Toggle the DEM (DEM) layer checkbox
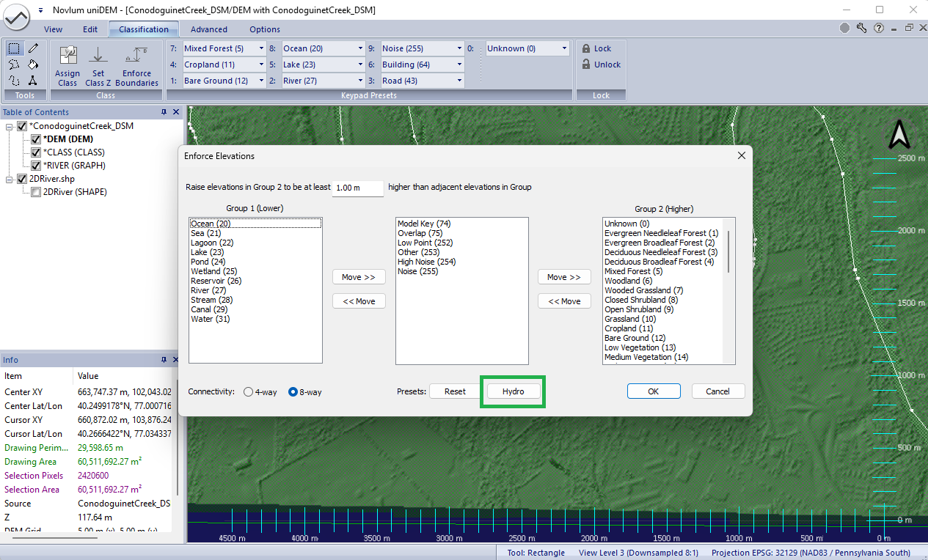The image size is (928, 560). tap(36, 139)
